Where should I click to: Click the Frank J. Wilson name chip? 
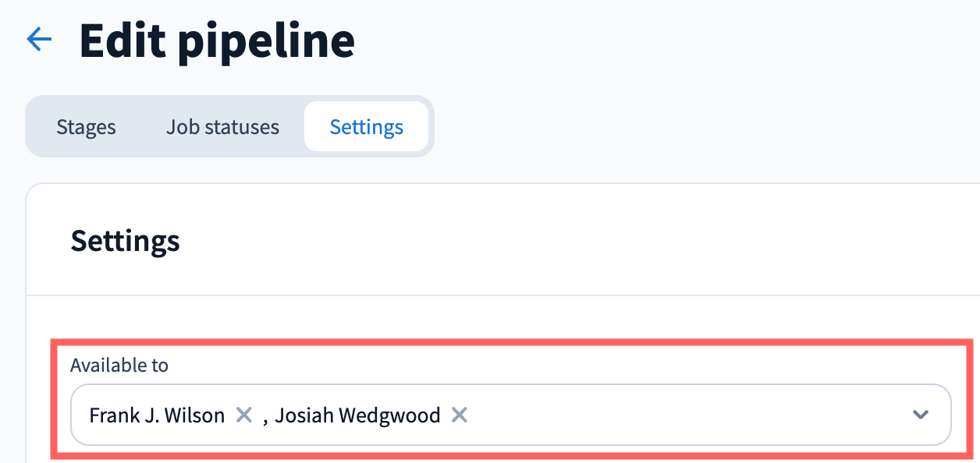[157, 415]
